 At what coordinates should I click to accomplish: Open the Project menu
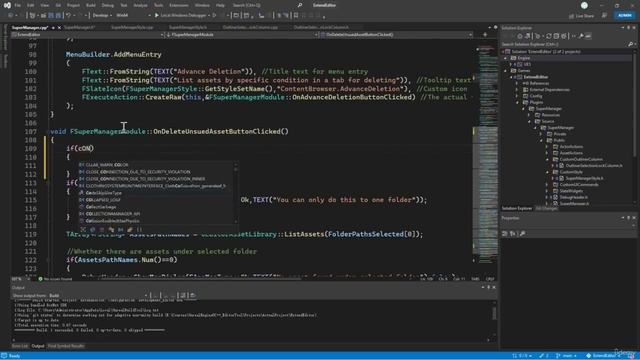click(x=73, y=5)
